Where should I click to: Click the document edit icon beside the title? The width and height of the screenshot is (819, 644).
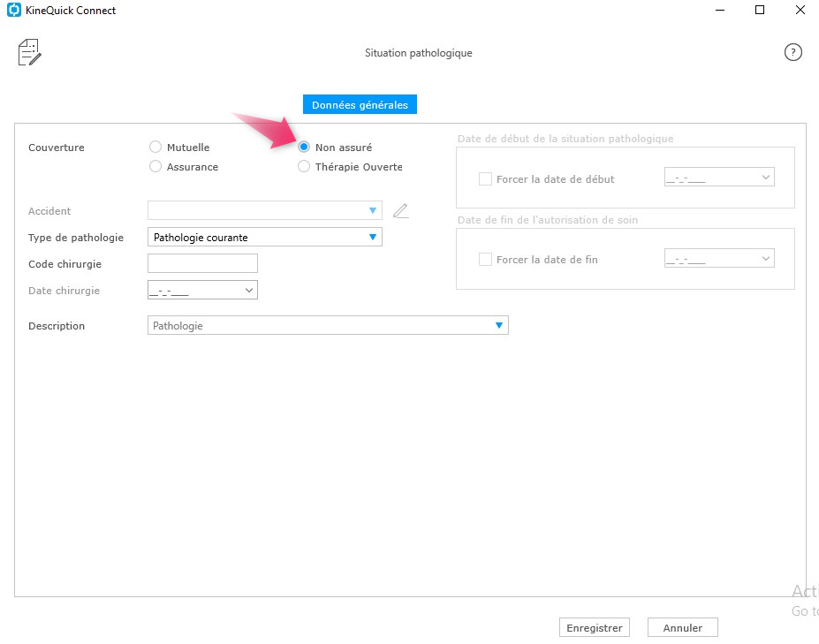pos(29,52)
